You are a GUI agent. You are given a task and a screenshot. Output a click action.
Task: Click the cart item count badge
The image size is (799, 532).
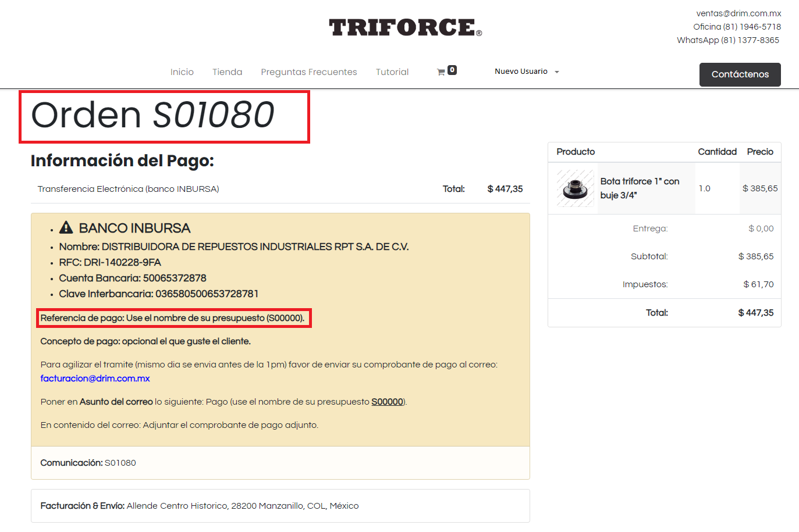[x=452, y=70]
